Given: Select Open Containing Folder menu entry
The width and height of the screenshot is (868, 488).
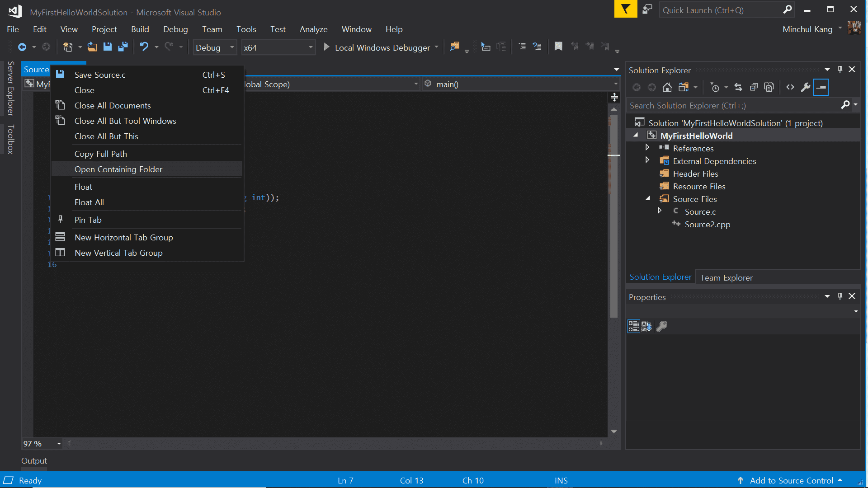Looking at the screenshot, I should coord(118,169).
